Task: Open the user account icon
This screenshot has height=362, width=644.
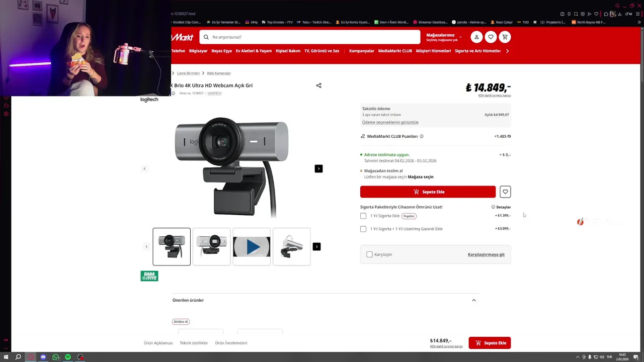Action: point(476,37)
